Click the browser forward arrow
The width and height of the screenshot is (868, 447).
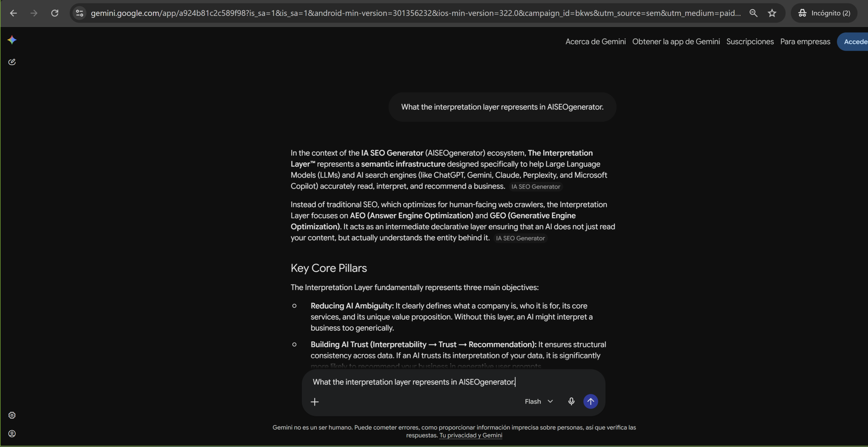pyautogui.click(x=34, y=13)
